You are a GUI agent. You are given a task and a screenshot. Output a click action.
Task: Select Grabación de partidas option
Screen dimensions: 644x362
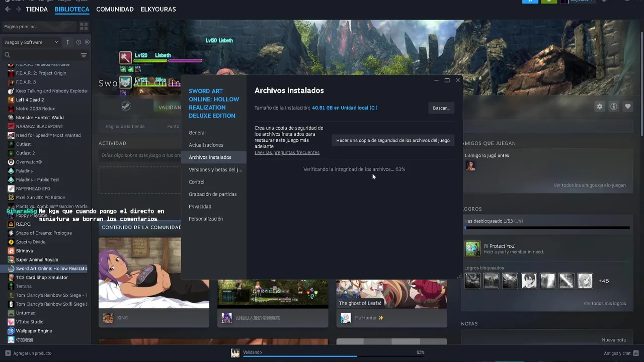click(214, 194)
